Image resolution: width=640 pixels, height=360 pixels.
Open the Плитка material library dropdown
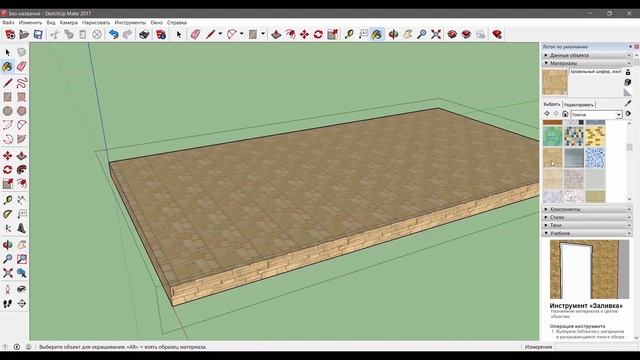click(596, 115)
